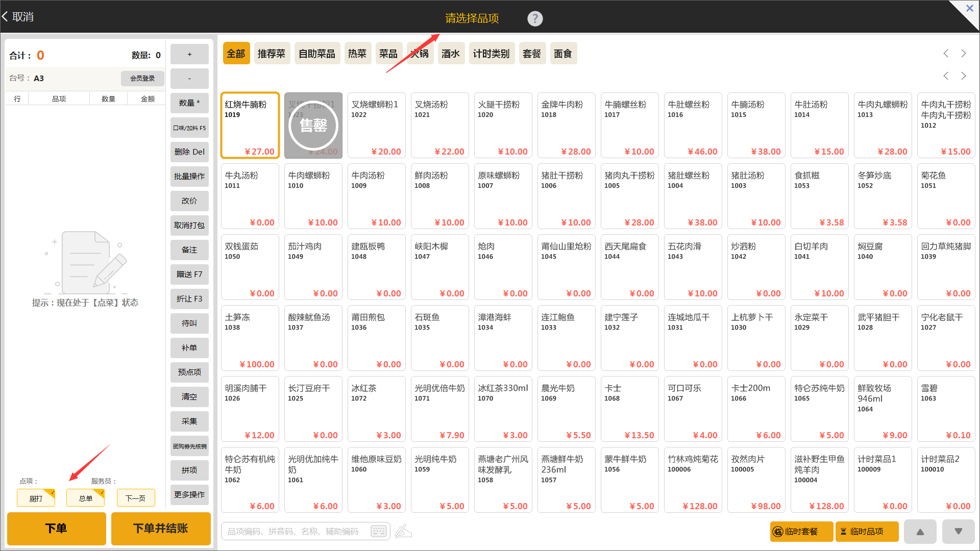This screenshot has height=551, width=980.
Task: Select the 红烧牛腩粉 dish tile
Action: [x=250, y=126]
